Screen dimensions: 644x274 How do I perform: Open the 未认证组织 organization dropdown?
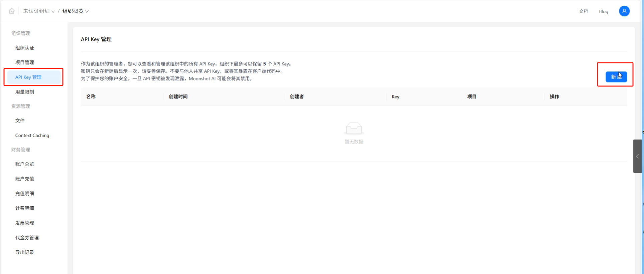coord(39,11)
